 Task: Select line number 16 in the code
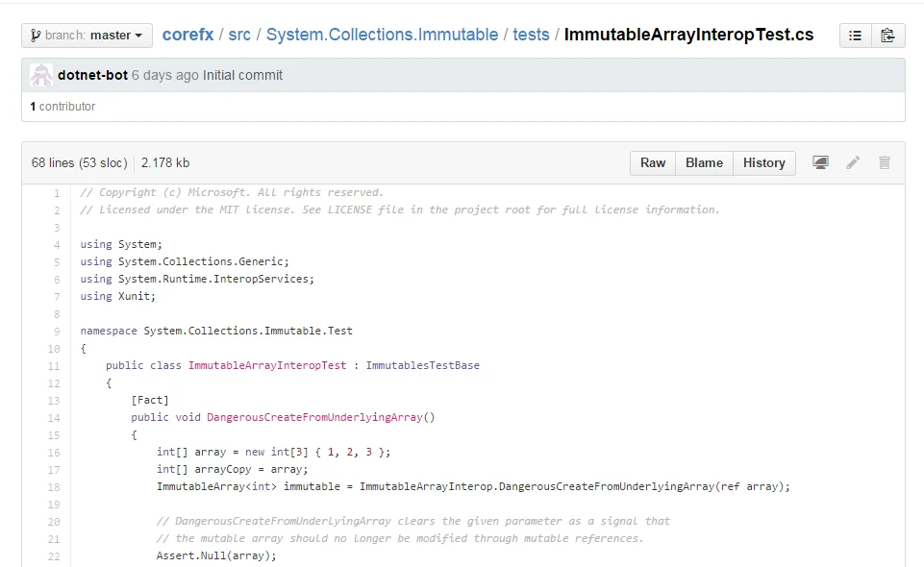click(x=54, y=452)
